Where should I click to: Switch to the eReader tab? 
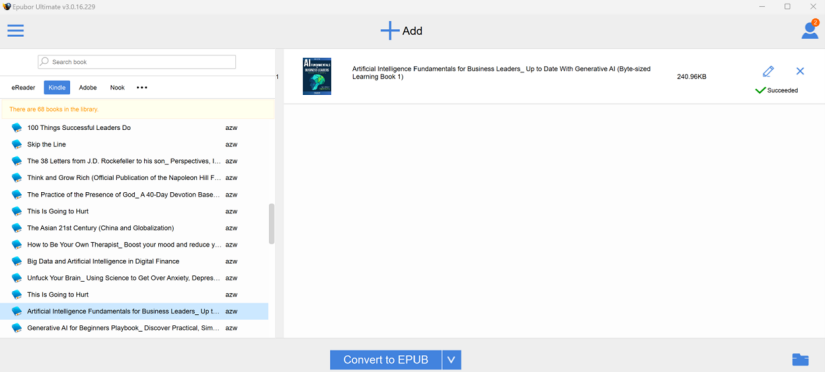(23, 88)
